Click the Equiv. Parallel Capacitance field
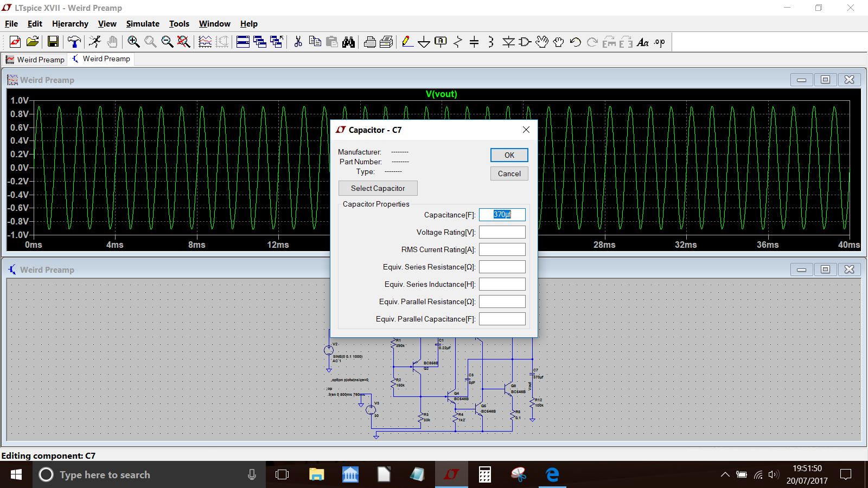The image size is (868, 488). (502, 319)
